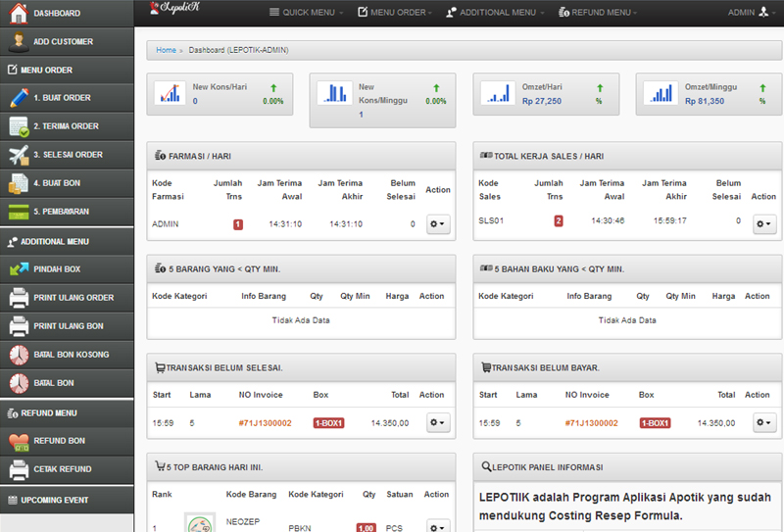
Task: Open 5. Pembayaran sidebar label
Action: click(x=62, y=212)
